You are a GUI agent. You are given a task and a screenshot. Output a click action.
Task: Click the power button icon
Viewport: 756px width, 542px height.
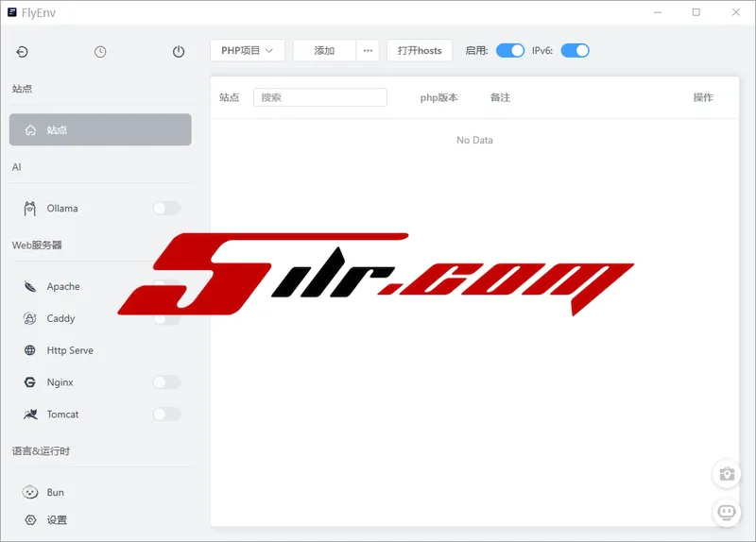(179, 52)
